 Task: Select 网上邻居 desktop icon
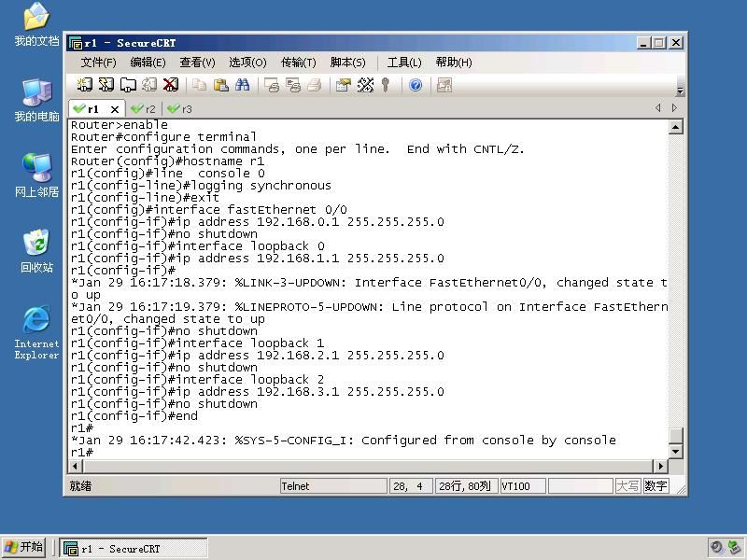point(36,175)
